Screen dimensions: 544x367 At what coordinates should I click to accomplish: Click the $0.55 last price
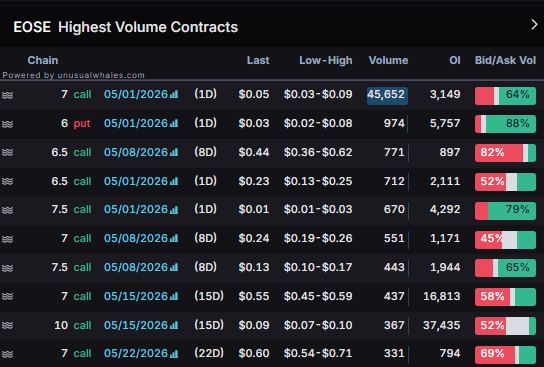click(254, 296)
